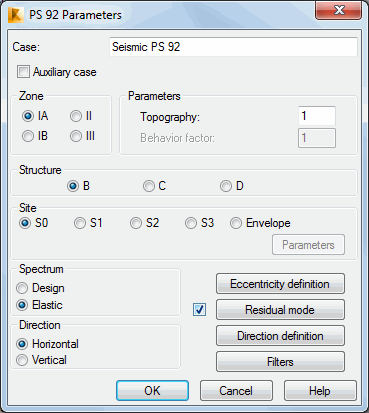Uncheck the Residual mode checkbox
Screen dimensions: 369x413
(199, 310)
